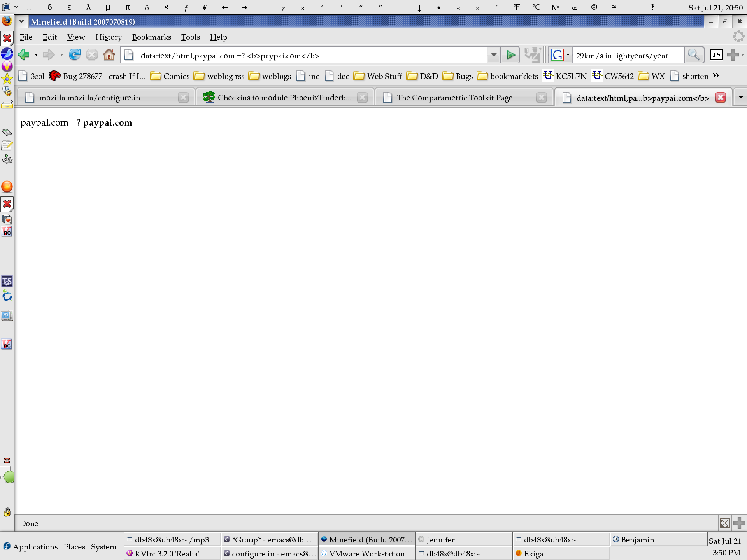747x560 pixels.
Task: Open the weblogs bookmark folder
Action: point(270,76)
